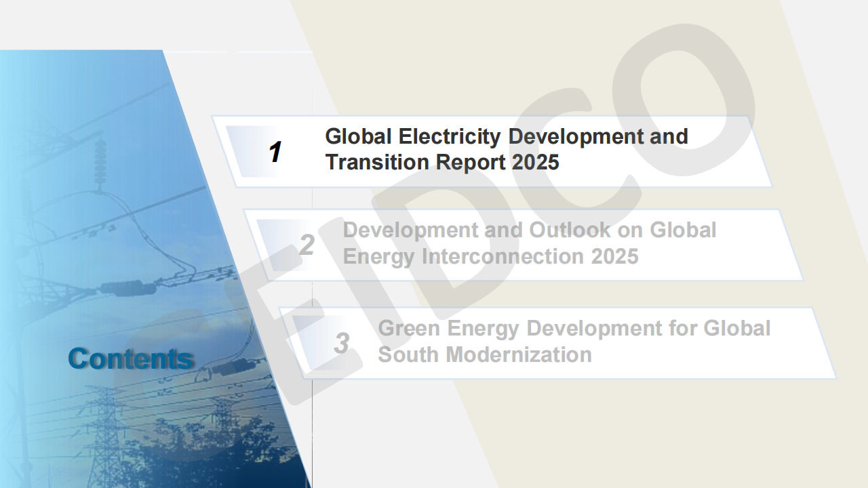The width and height of the screenshot is (868, 488).
Task: Click the transmission tower at bottom of photo
Action: [x=105, y=434]
